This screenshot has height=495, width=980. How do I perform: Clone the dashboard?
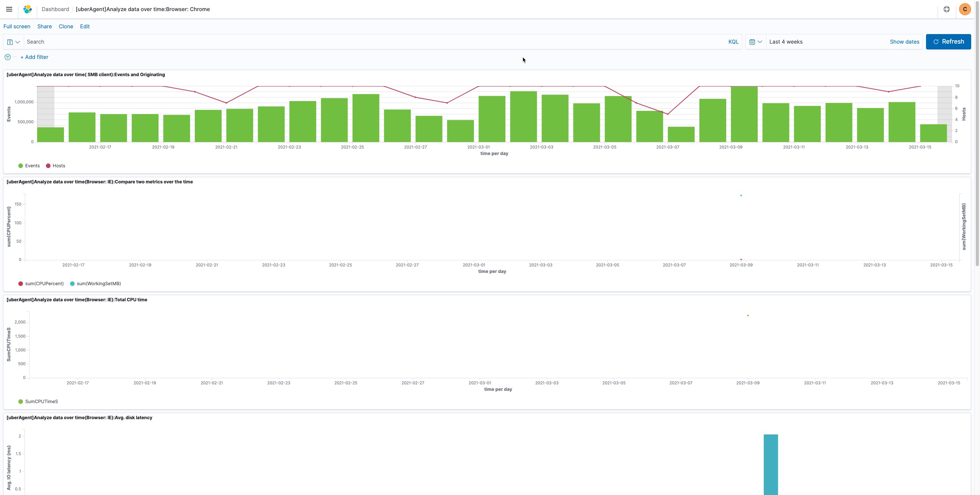point(66,26)
